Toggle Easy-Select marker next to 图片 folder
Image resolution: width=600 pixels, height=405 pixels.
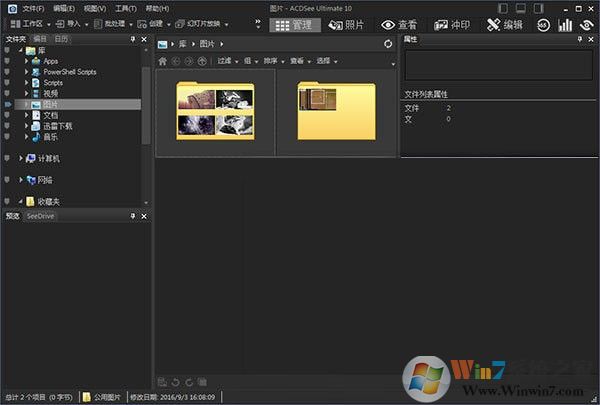8,104
